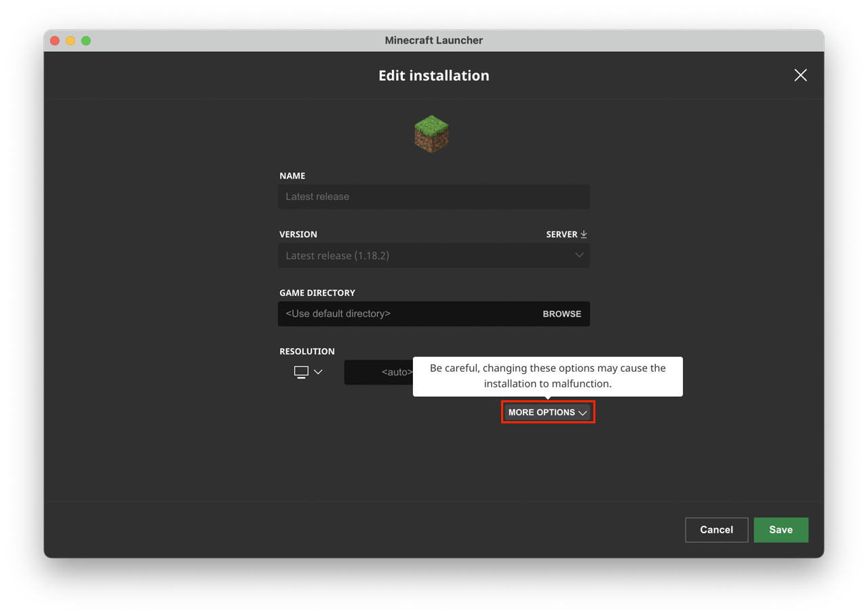The image size is (868, 616).
Task: Open the Latest release version dropdown
Action: click(x=434, y=255)
